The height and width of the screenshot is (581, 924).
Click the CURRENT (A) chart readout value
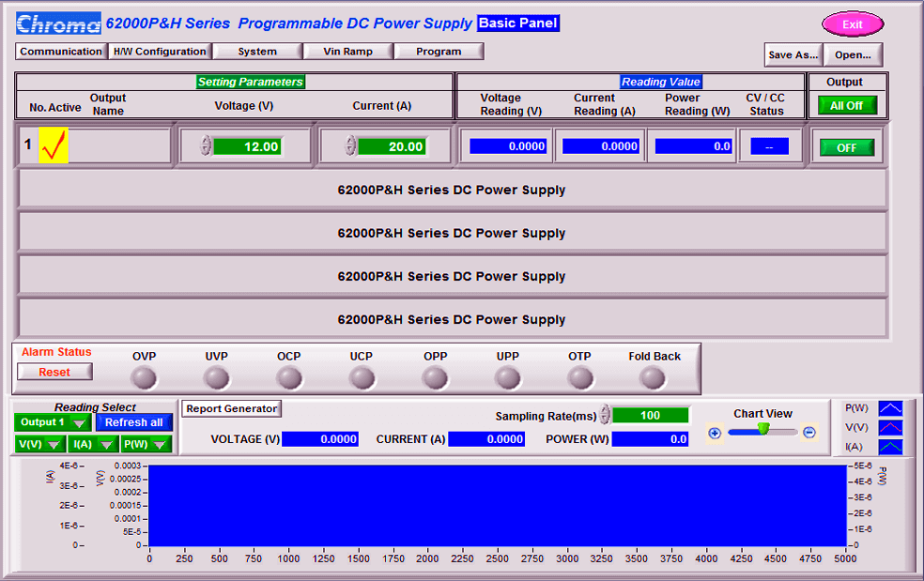[486, 439]
